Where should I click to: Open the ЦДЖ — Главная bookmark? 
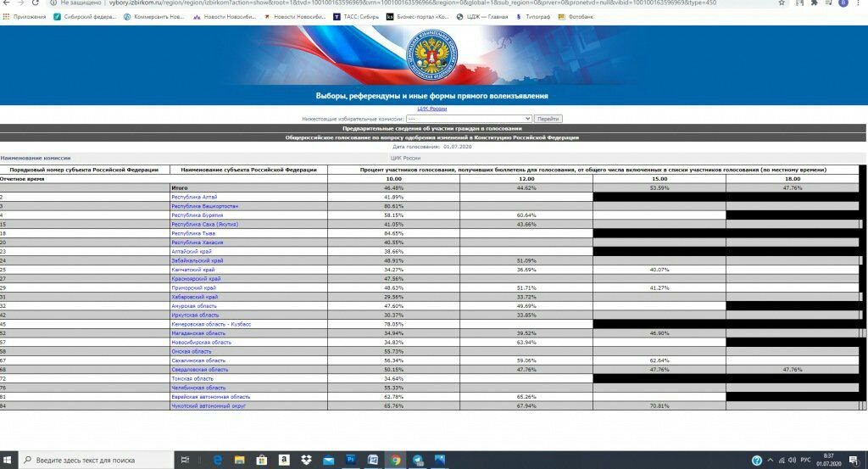click(x=481, y=17)
